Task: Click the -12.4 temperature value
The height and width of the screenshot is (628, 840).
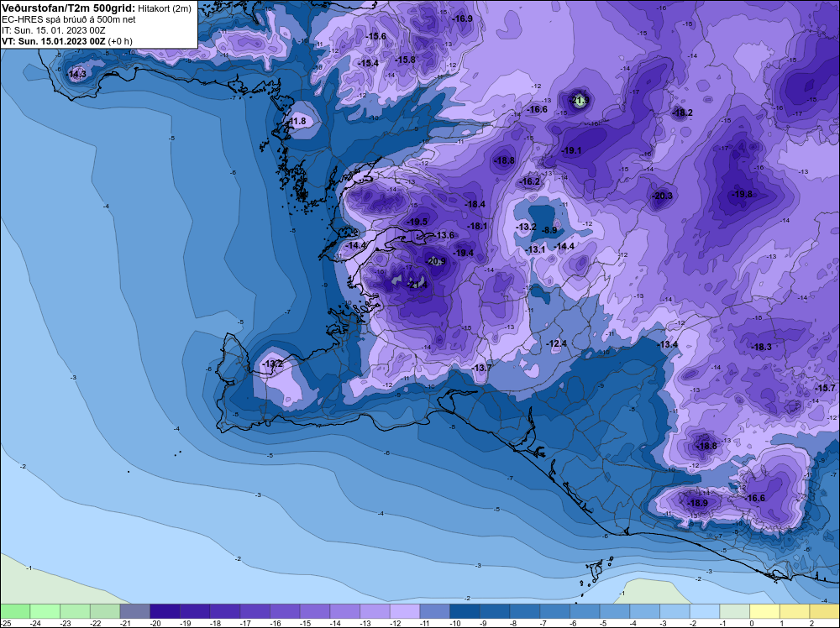Action: pyautogui.click(x=557, y=343)
